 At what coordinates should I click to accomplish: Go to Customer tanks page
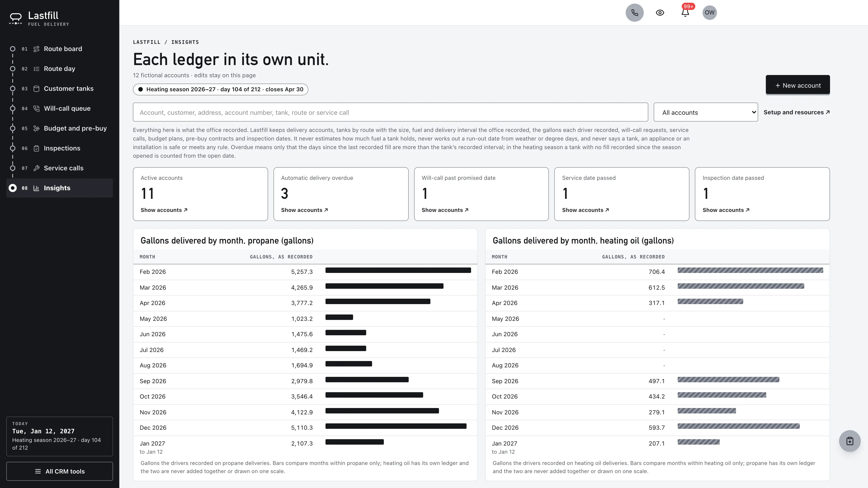[60, 89]
